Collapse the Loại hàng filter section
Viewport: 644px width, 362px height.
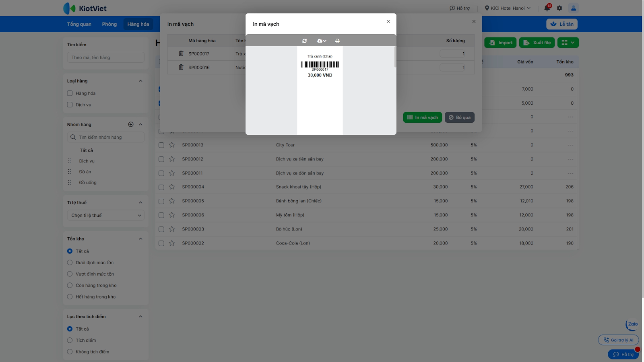(140, 81)
